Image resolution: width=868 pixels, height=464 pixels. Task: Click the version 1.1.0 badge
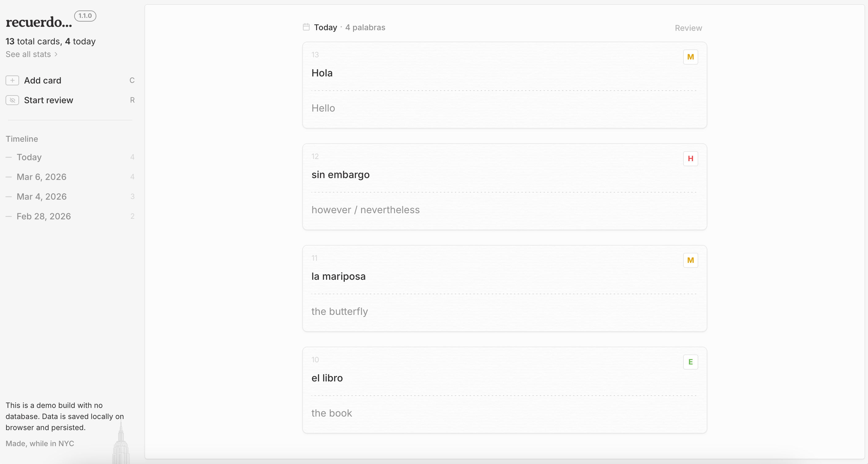point(85,16)
